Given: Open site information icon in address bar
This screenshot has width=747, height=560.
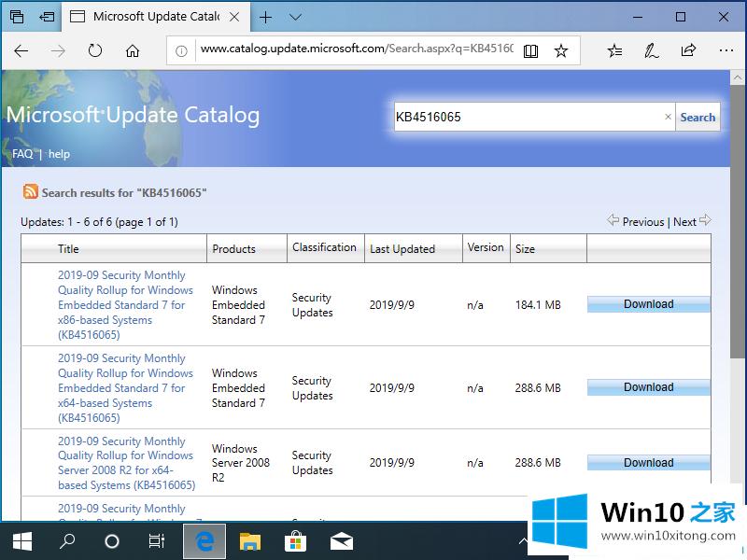Looking at the screenshot, I should (x=181, y=51).
